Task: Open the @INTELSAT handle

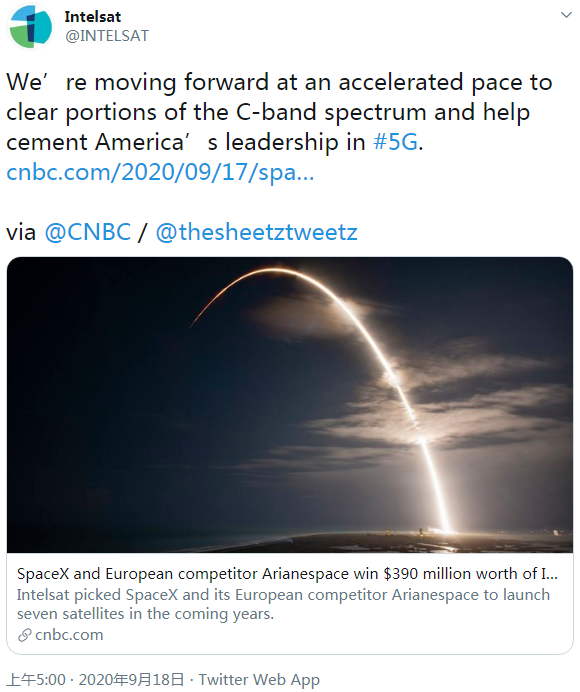Action: [x=107, y=36]
